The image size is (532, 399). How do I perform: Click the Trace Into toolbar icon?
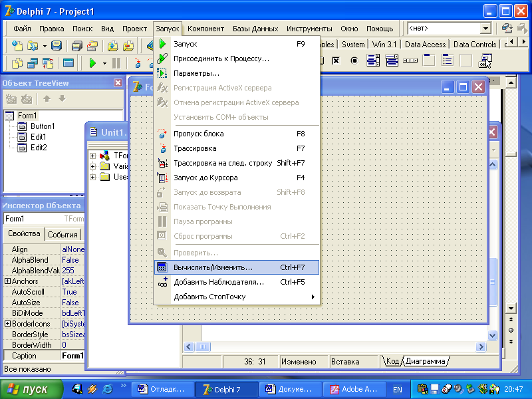coord(138,63)
